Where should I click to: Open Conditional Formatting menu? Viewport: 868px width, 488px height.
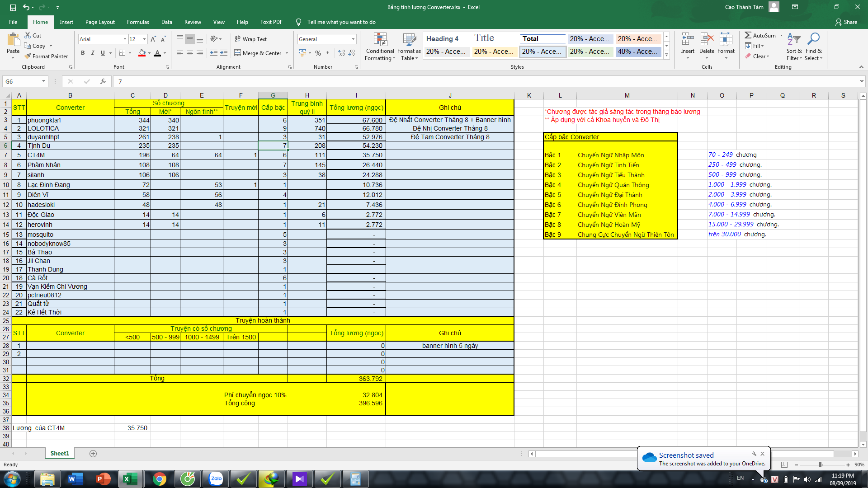tap(380, 47)
